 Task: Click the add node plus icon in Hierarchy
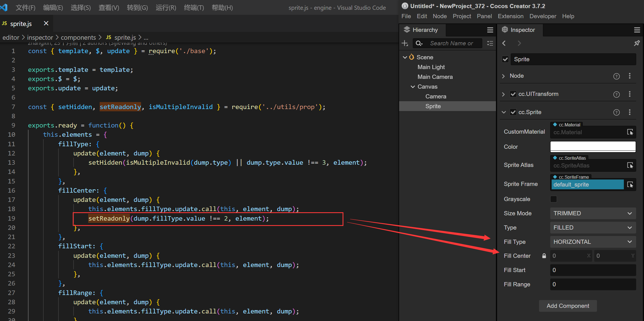pyautogui.click(x=405, y=43)
